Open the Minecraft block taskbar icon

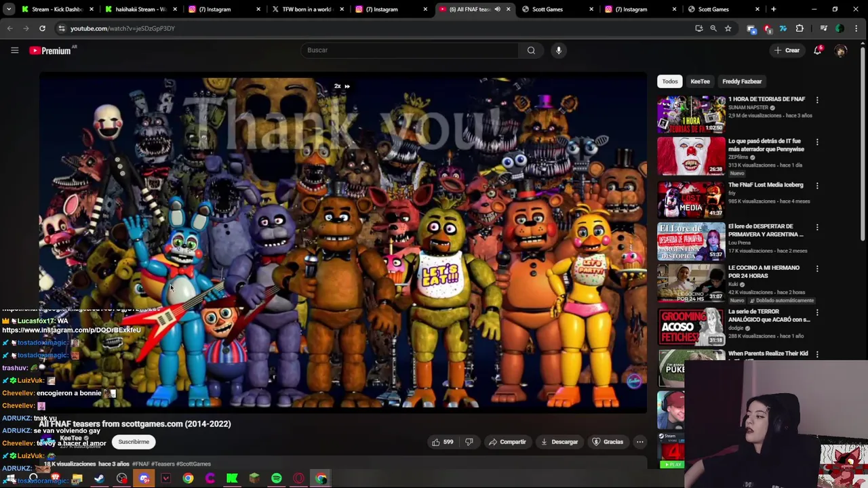[x=254, y=479]
